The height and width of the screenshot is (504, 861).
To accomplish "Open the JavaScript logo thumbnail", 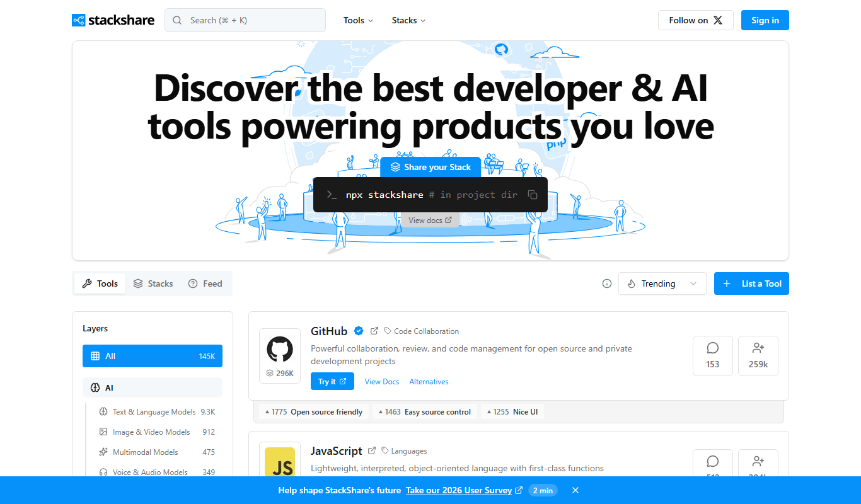I will coord(280,462).
